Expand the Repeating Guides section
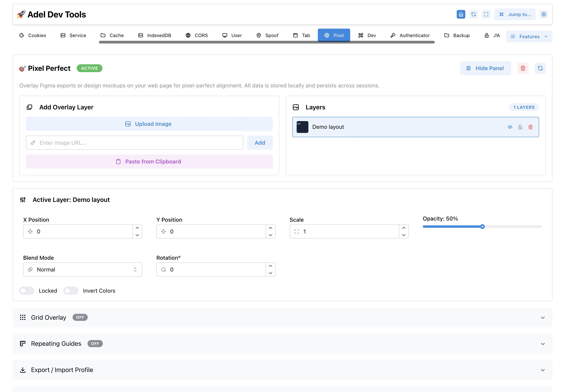565x392 pixels. (282, 344)
